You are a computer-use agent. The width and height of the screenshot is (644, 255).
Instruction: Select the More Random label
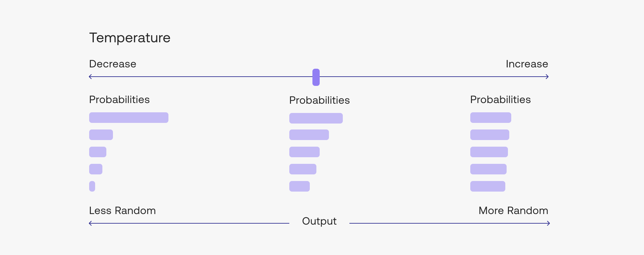513,210
